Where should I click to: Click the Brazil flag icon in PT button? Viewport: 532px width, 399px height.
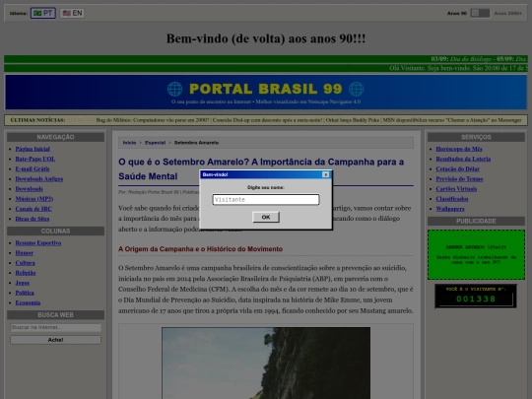pos(37,13)
